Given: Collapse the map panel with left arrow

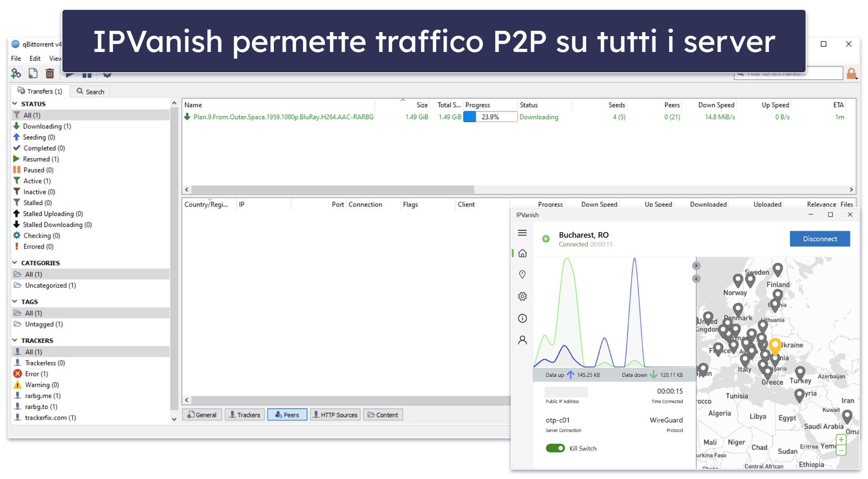Looking at the screenshot, I should click(696, 279).
